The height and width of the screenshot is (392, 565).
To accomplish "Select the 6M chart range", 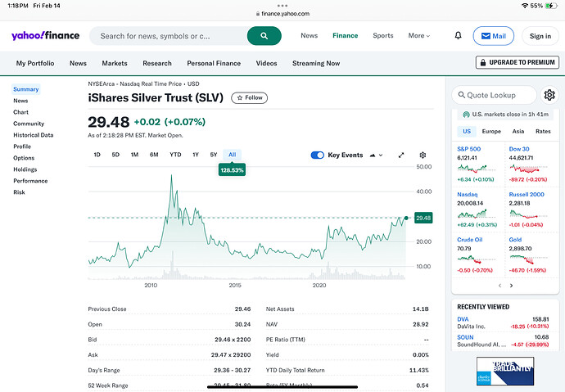I will point(154,155).
